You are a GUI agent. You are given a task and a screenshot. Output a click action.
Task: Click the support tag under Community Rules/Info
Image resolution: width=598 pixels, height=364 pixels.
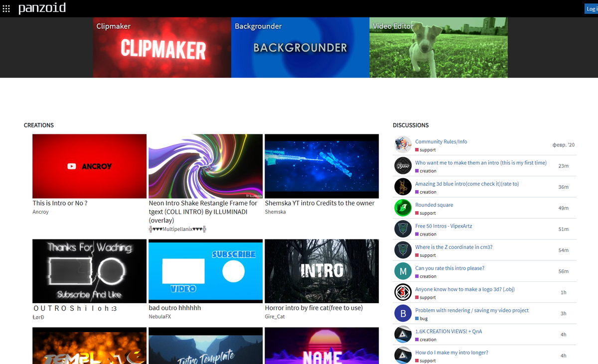[426, 150]
